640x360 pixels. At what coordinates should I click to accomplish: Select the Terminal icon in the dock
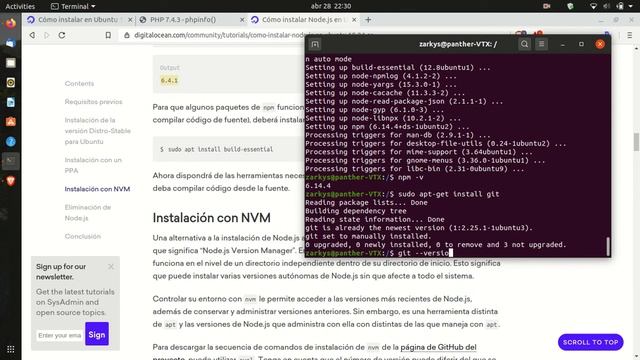pyautogui.click(x=11, y=161)
